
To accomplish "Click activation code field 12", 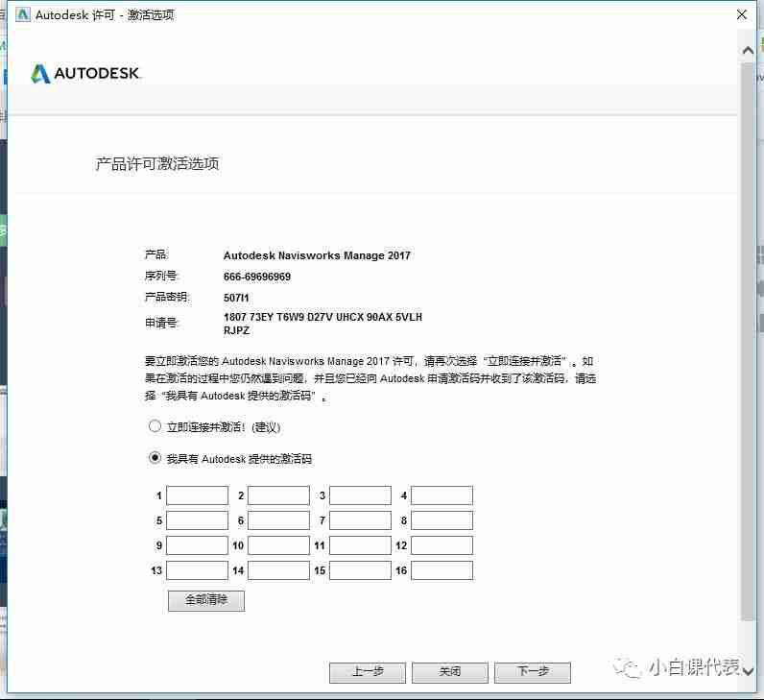I will 442,545.
